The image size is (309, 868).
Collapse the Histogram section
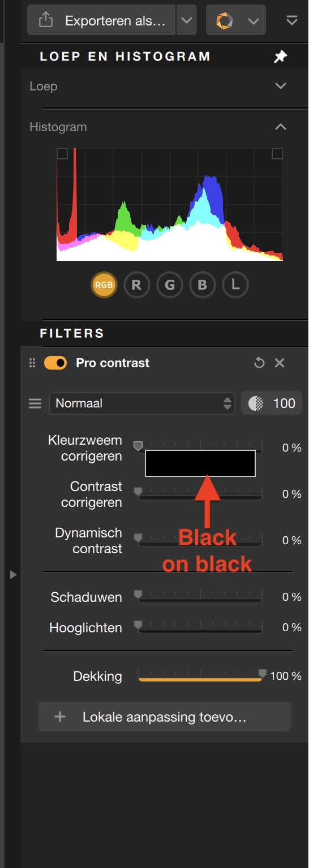pos(281,127)
